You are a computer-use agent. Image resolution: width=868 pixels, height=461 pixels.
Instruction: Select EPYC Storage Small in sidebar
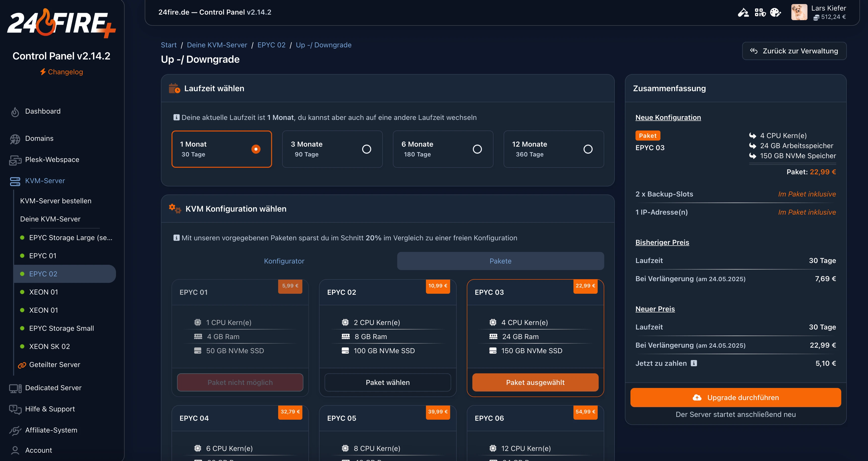(x=65, y=328)
